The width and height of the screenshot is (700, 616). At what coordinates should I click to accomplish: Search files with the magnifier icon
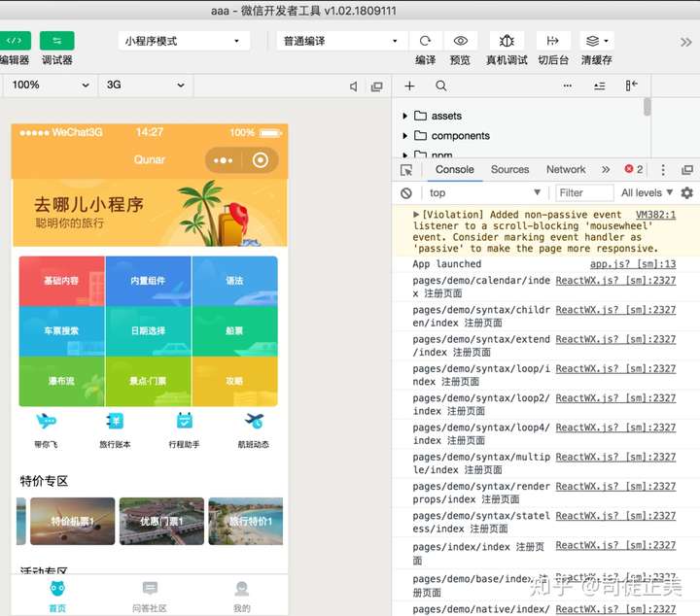coord(441,86)
